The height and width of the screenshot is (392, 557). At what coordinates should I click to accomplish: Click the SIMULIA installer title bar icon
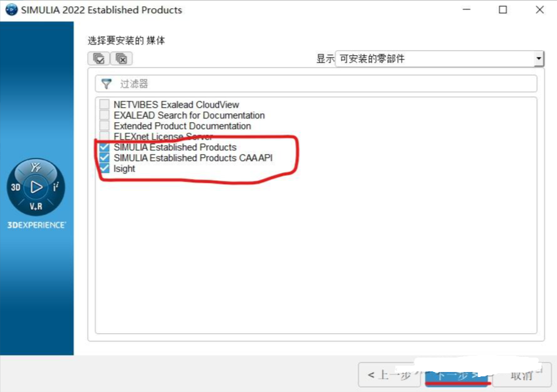(x=11, y=9)
